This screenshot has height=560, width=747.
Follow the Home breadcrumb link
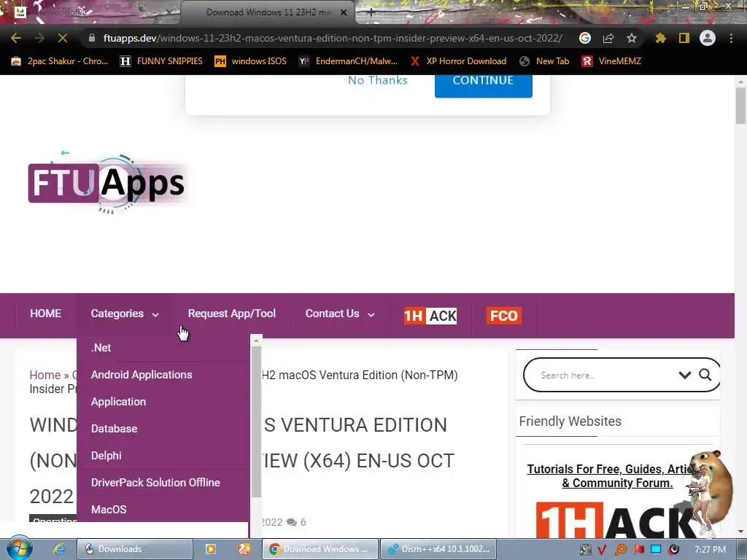45,375
